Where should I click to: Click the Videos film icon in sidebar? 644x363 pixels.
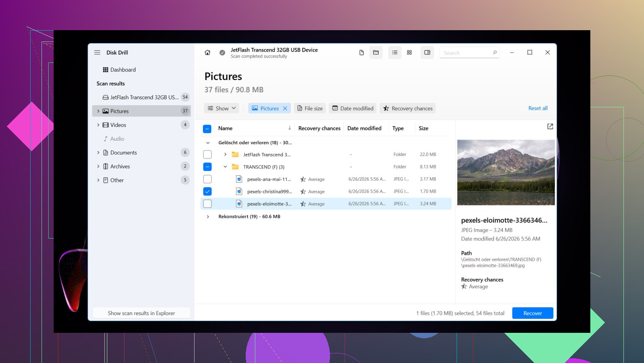(x=106, y=125)
